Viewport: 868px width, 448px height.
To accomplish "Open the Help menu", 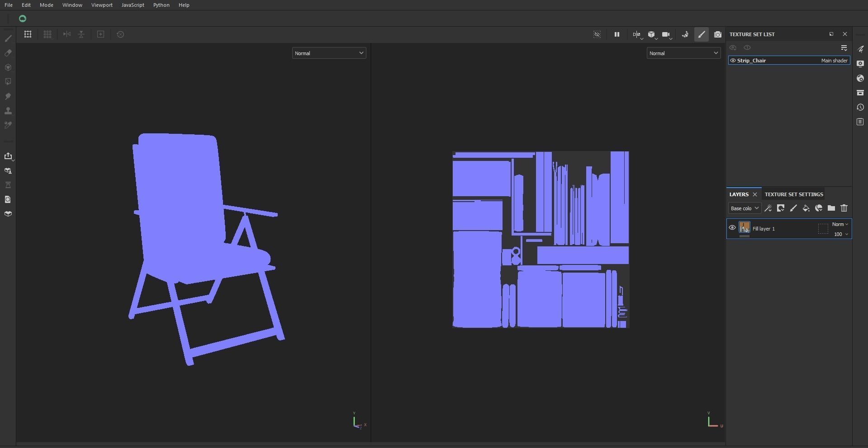I will pyautogui.click(x=184, y=5).
